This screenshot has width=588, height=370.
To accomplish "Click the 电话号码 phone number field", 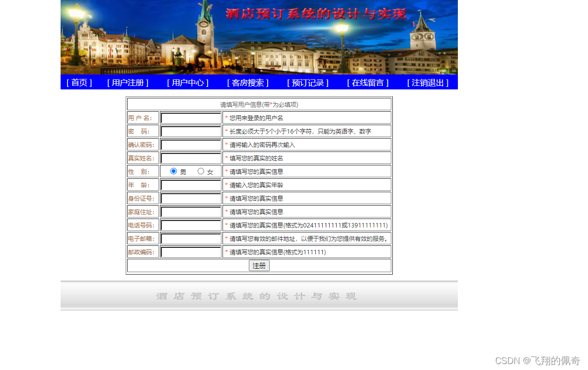I will coord(191,225).
